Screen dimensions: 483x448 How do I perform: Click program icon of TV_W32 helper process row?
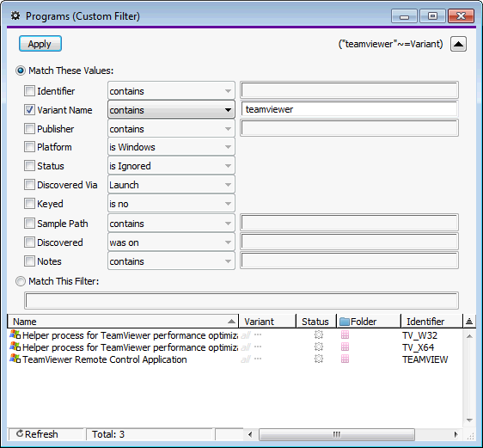(x=15, y=334)
